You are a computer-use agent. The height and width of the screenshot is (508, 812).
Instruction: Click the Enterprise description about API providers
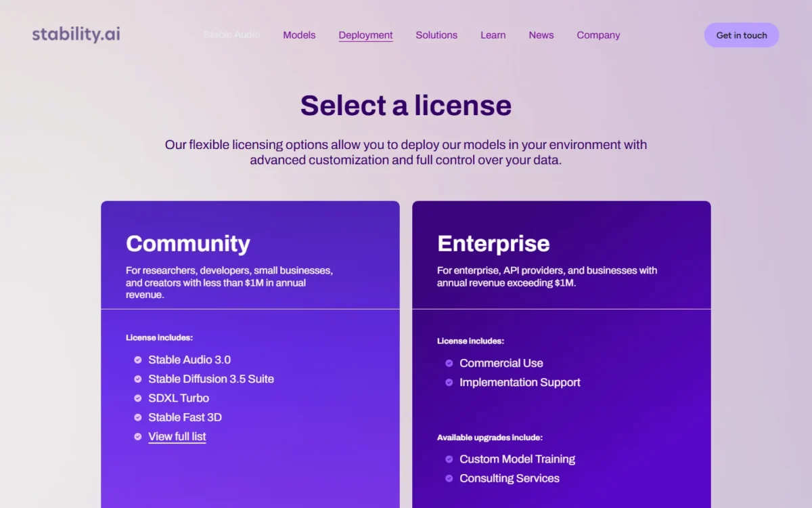click(547, 276)
